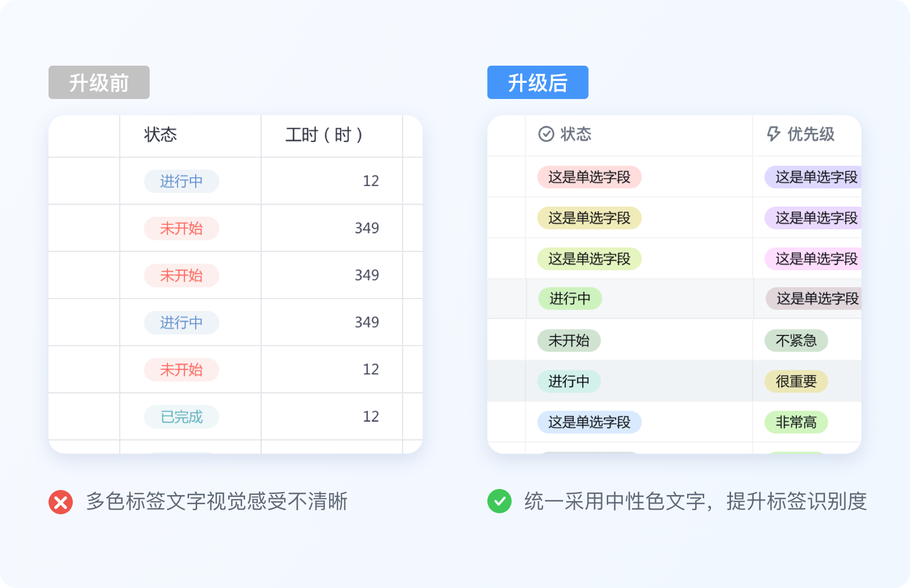This screenshot has height=588, width=910.
Task: Click the 工时（时）column header
Action: point(324,135)
